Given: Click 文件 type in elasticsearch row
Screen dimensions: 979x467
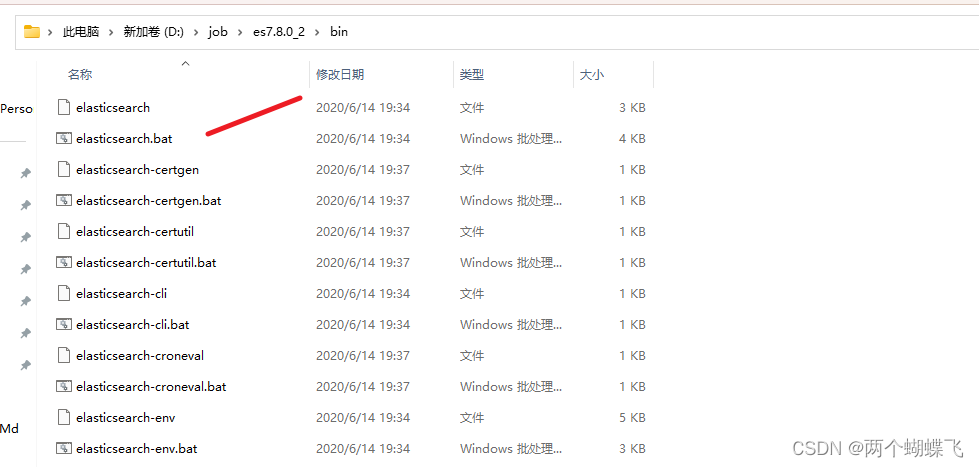Looking at the screenshot, I should click(472, 107).
